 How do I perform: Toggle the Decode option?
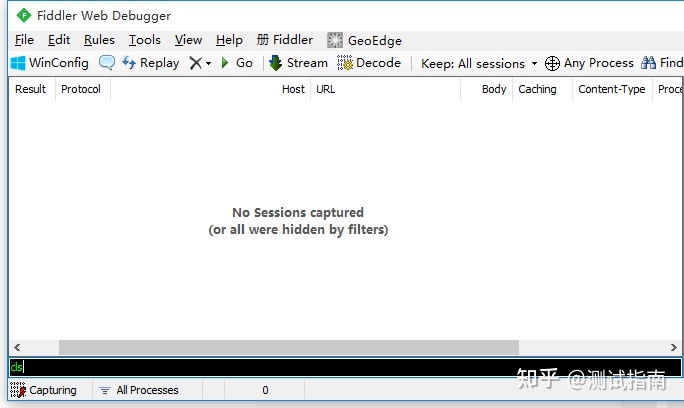coord(369,63)
